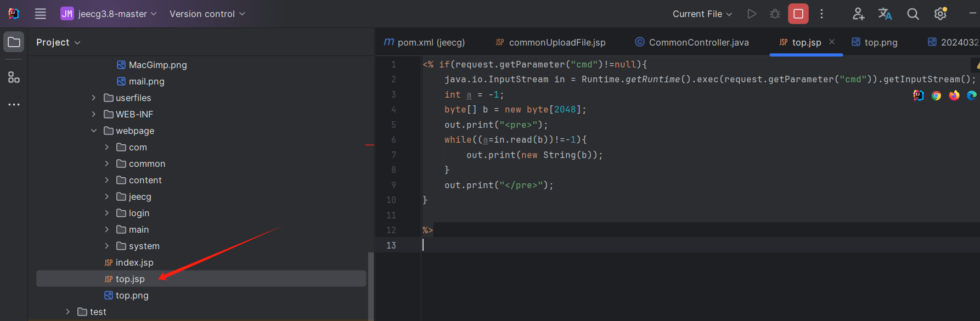Image resolution: width=980 pixels, height=321 pixels.
Task: Open the Project view dropdown
Action: click(58, 42)
